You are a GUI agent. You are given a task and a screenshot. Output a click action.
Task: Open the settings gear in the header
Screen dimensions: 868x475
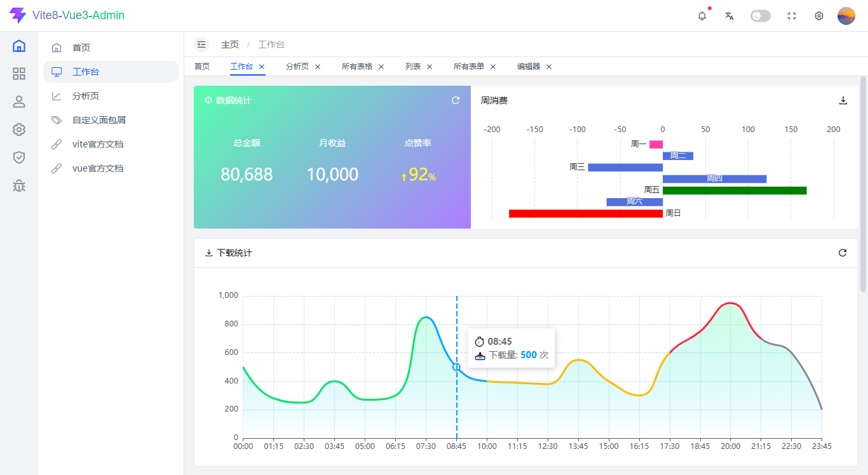[819, 16]
